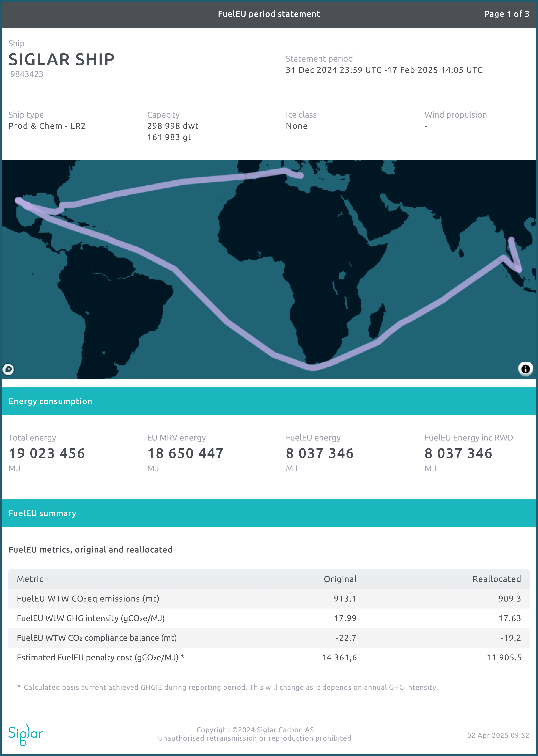Select capacity value 298 998 dwt
Screen dimensions: 538x756
tap(173, 126)
